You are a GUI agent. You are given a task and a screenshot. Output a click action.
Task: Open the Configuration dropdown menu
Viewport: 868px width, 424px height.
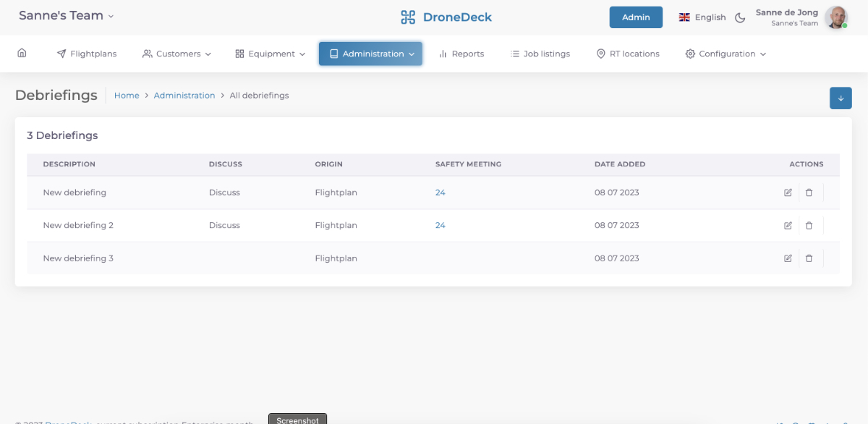pos(726,54)
